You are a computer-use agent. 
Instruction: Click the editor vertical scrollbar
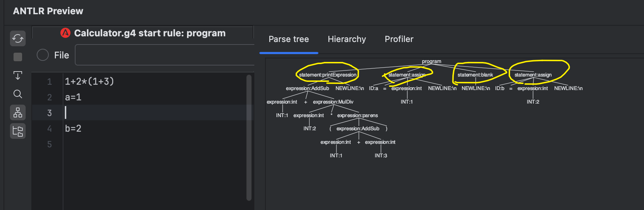tap(249, 137)
